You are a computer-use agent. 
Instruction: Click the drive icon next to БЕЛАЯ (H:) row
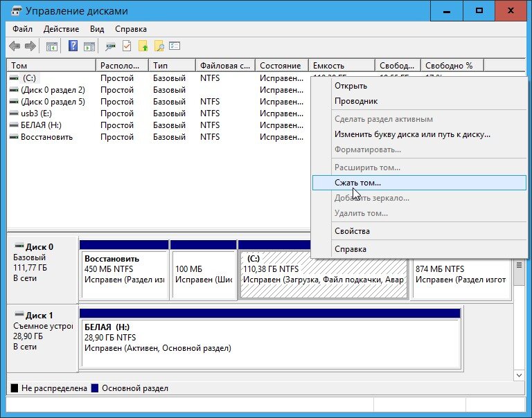pos(14,125)
